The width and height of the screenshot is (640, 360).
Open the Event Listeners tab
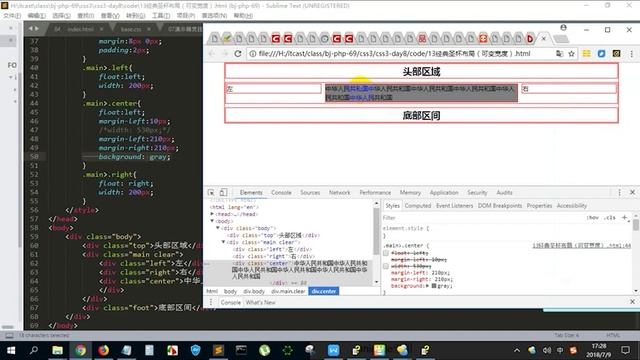point(454,206)
